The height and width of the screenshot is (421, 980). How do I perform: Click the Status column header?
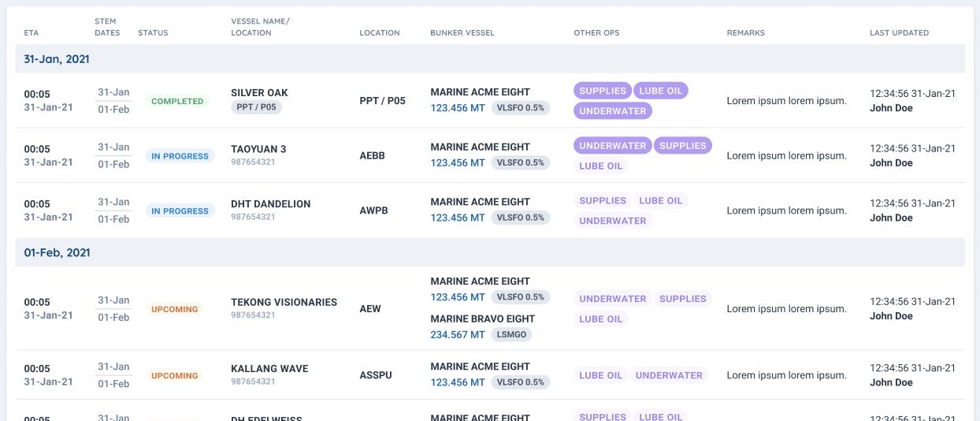pos(153,33)
